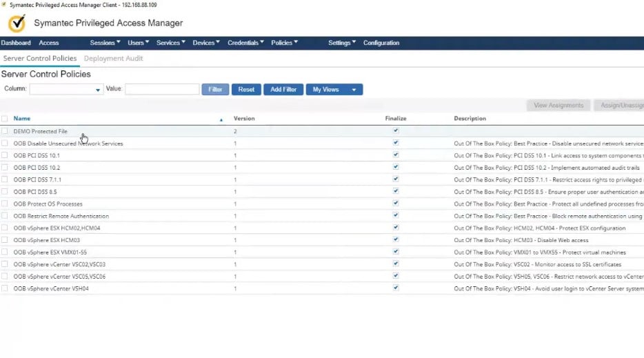The width and height of the screenshot is (644, 358).
Task: Switch to the Deployment Audit tab
Action: pos(113,59)
